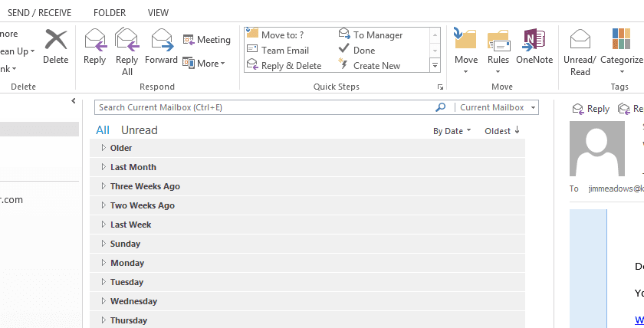Image resolution: width=644 pixels, height=328 pixels.
Task: Show only Unread messages
Action: tap(139, 130)
